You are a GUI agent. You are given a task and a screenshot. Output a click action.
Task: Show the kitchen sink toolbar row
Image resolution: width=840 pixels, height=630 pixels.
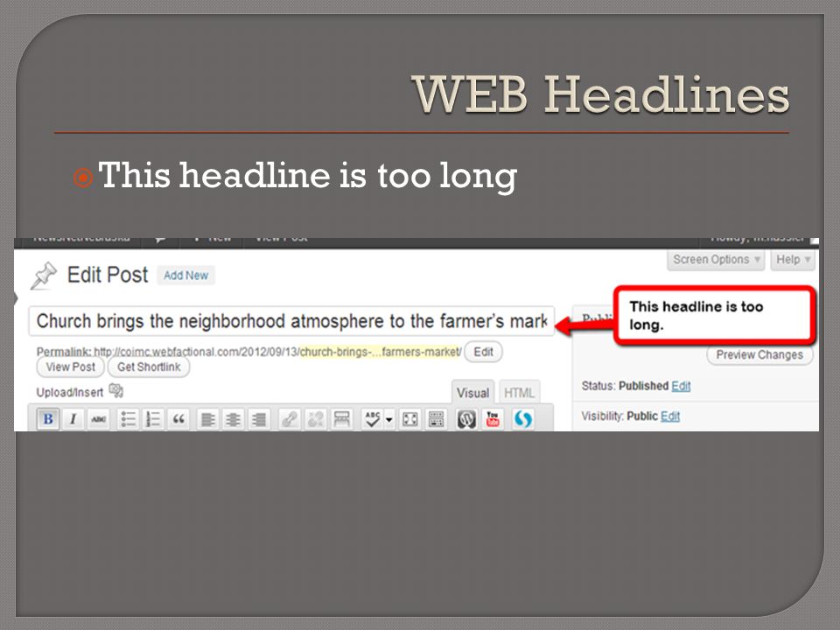coord(437,419)
